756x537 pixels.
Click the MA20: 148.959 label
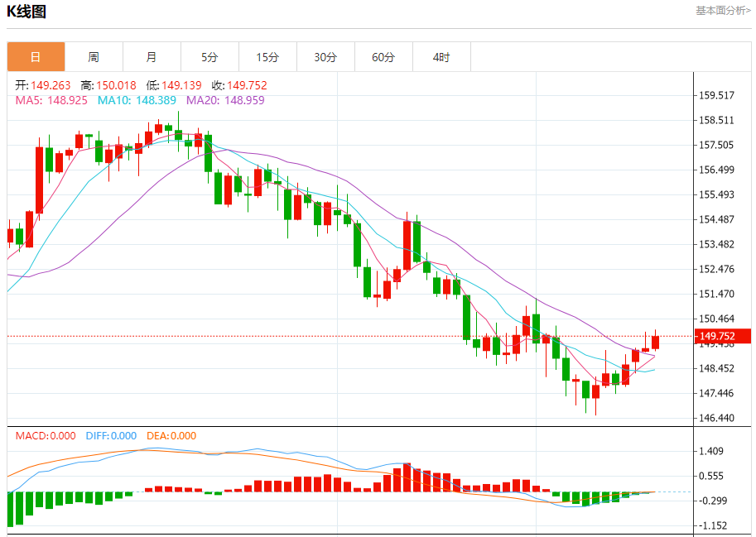[x=226, y=100]
